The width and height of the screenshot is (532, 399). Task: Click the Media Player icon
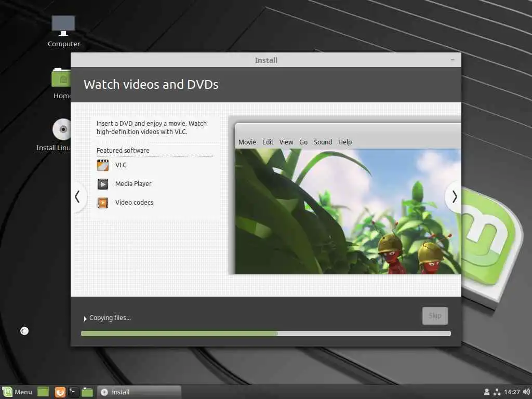click(103, 184)
